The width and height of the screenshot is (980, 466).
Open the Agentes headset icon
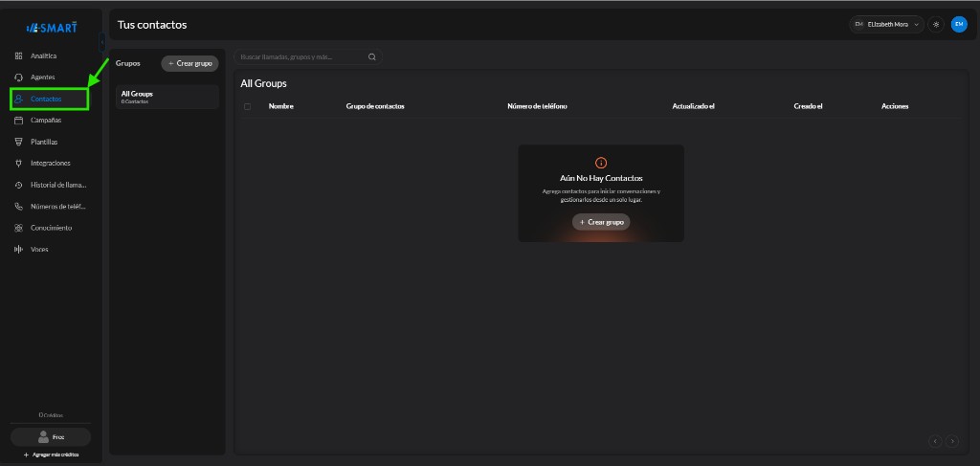18,78
